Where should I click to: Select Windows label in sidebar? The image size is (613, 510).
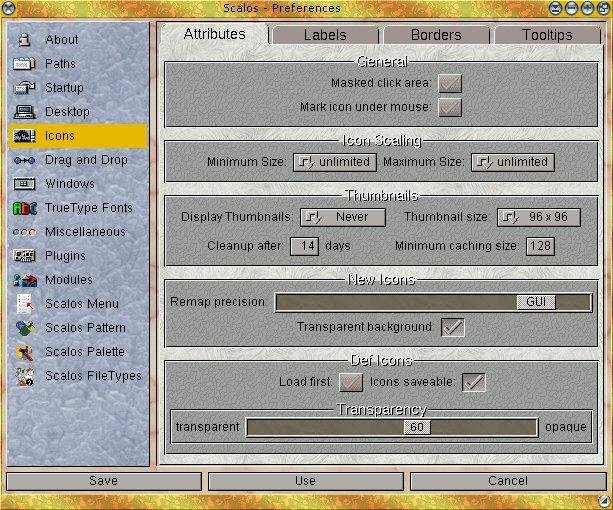click(x=70, y=184)
